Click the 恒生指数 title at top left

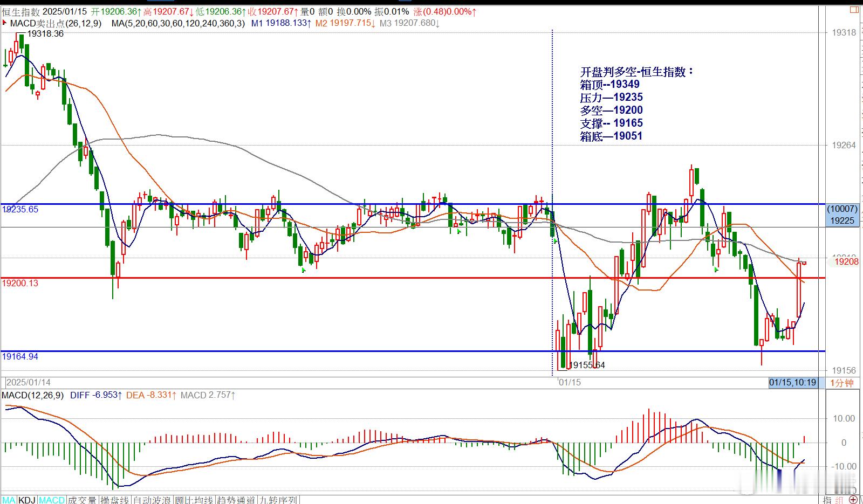point(20,11)
